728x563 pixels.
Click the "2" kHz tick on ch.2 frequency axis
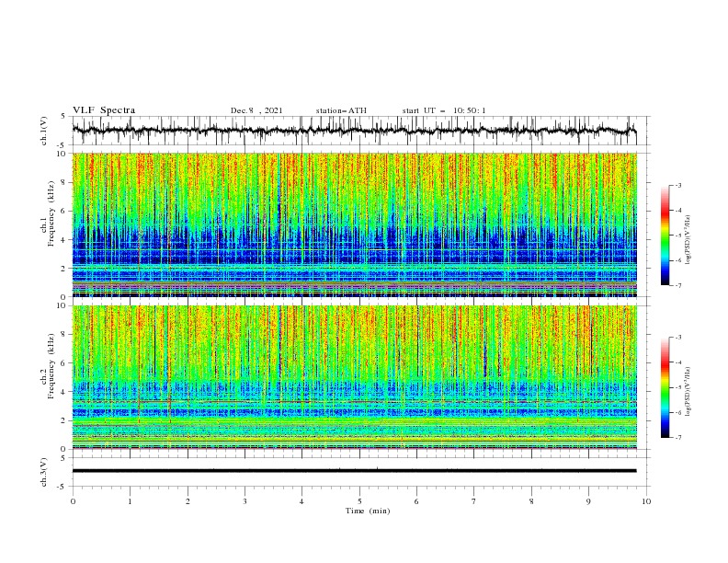64,420
